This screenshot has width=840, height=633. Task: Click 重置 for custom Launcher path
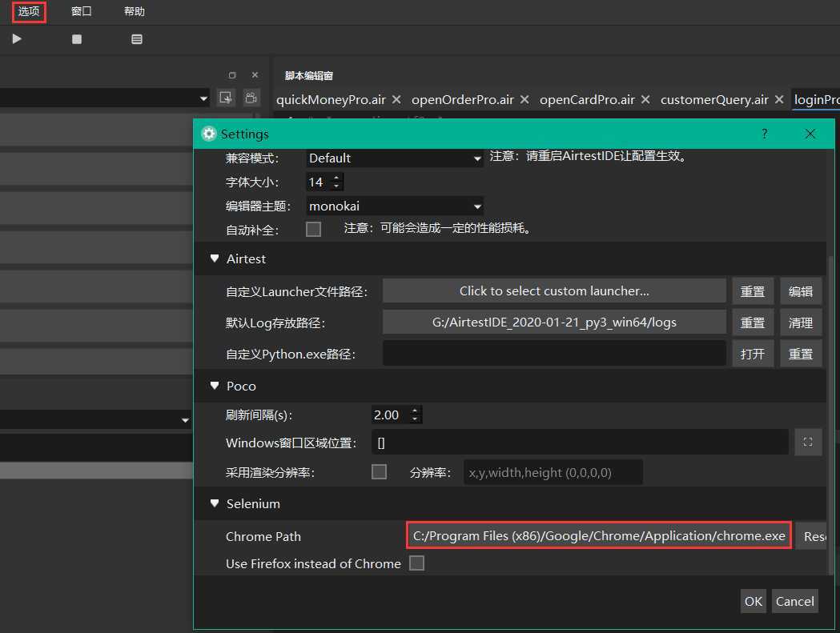tap(753, 291)
